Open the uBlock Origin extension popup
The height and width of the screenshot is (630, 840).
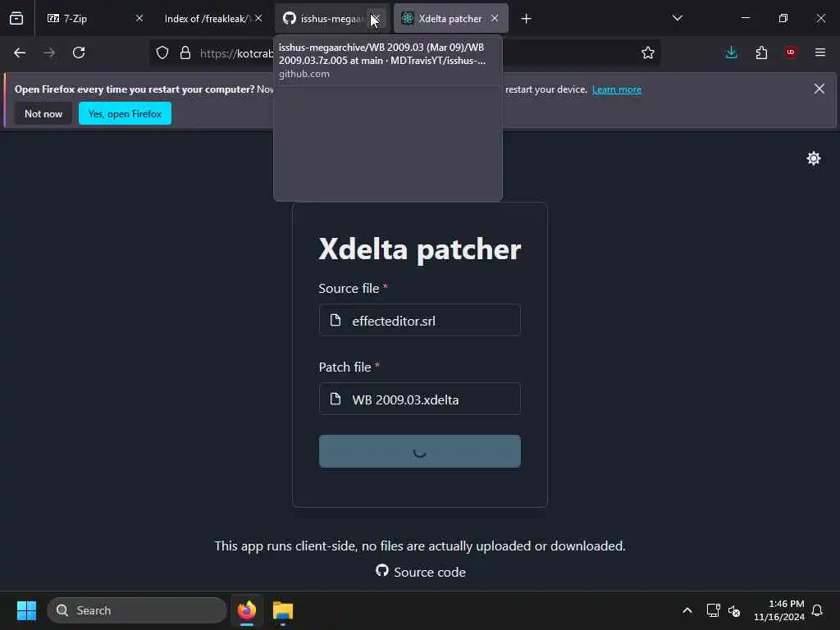(x=791, y=52)
